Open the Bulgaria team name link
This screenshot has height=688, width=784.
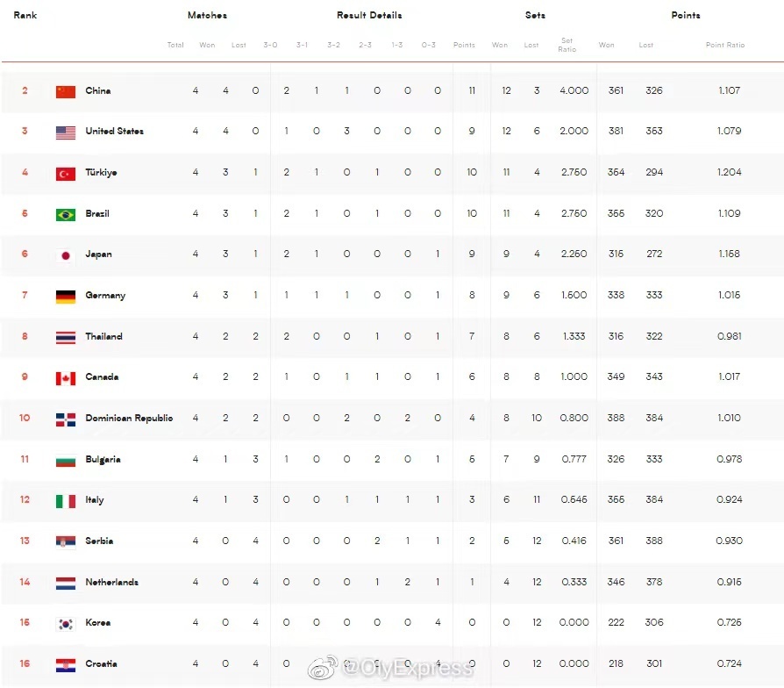pyautogui.click(x=103, y=459)
